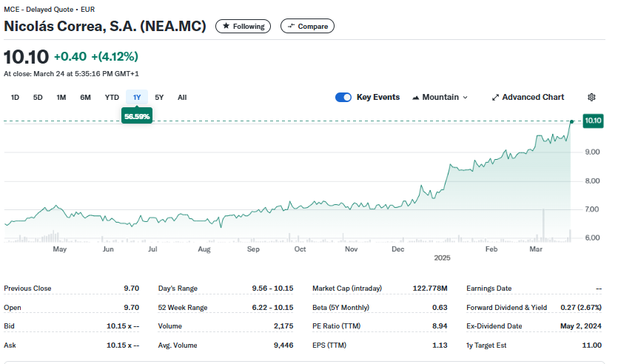Click the 10.10 current price chart marker
The width and height of the screenshot is (618, 364).
point(593,121)
